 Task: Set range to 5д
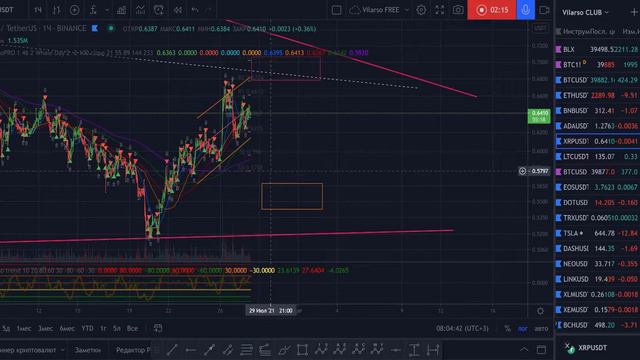click(x=6, y=328)
